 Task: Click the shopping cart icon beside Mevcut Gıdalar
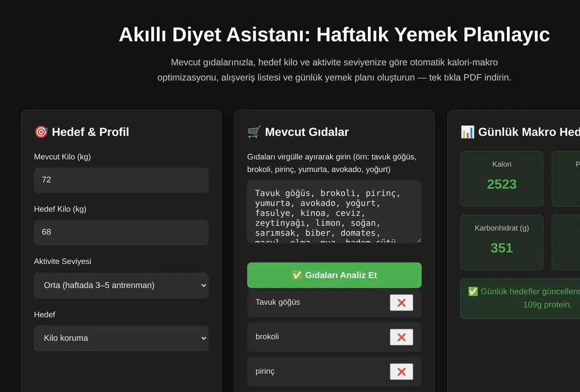[254, 132]
